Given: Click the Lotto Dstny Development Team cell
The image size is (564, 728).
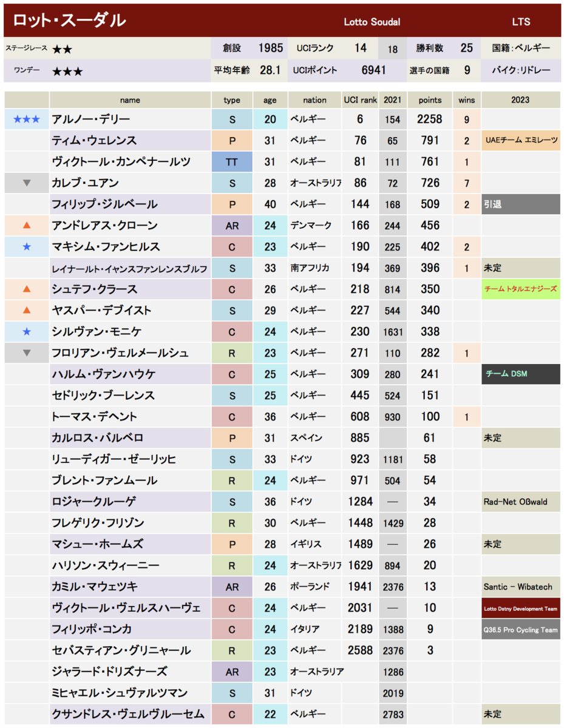Looking at the screenshot, I should coord(520,608).
